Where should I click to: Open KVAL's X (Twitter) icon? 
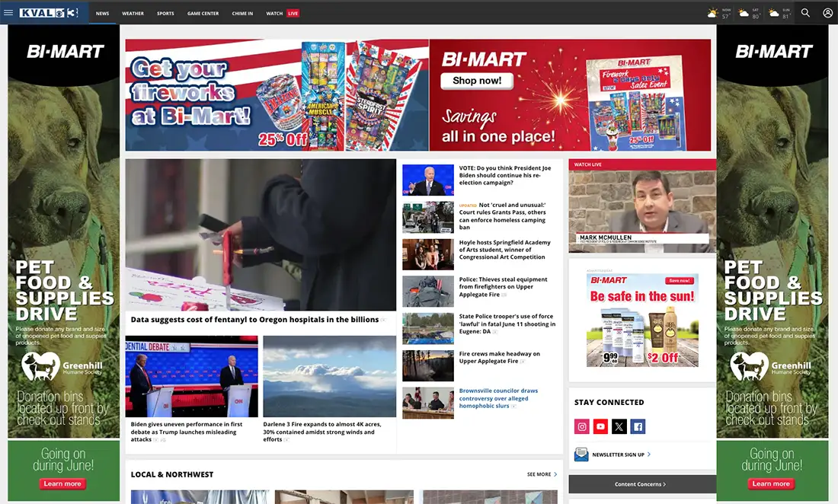coord(619,426)
